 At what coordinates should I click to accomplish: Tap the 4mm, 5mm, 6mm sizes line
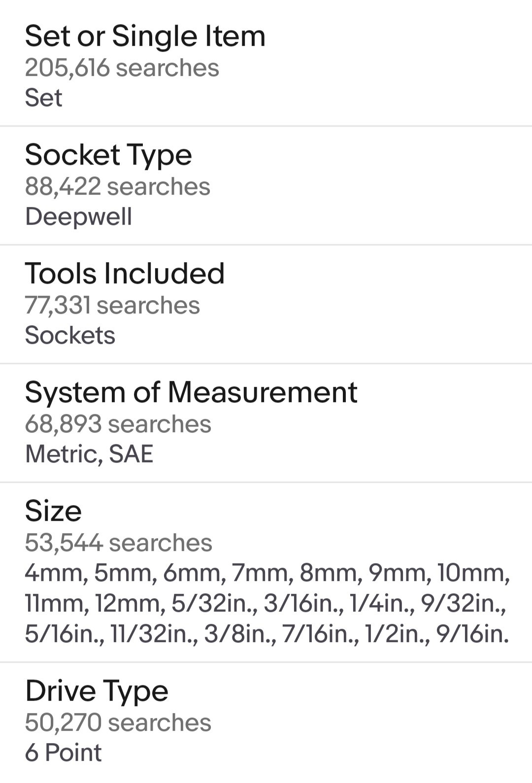(x=267, y=573)
